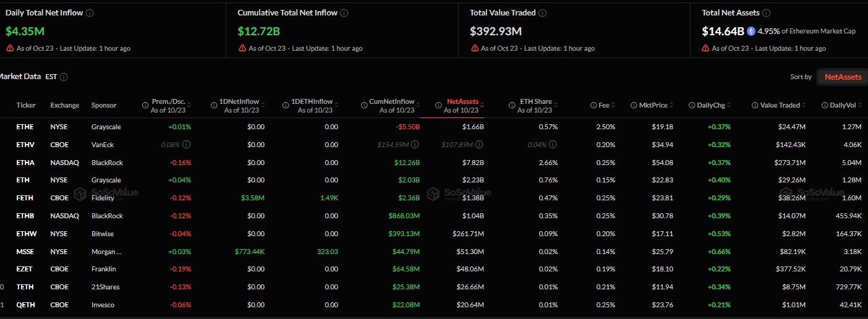Click info icon beside Total Value Traded
Screen dimensions: 868x319
pos(542,13)
